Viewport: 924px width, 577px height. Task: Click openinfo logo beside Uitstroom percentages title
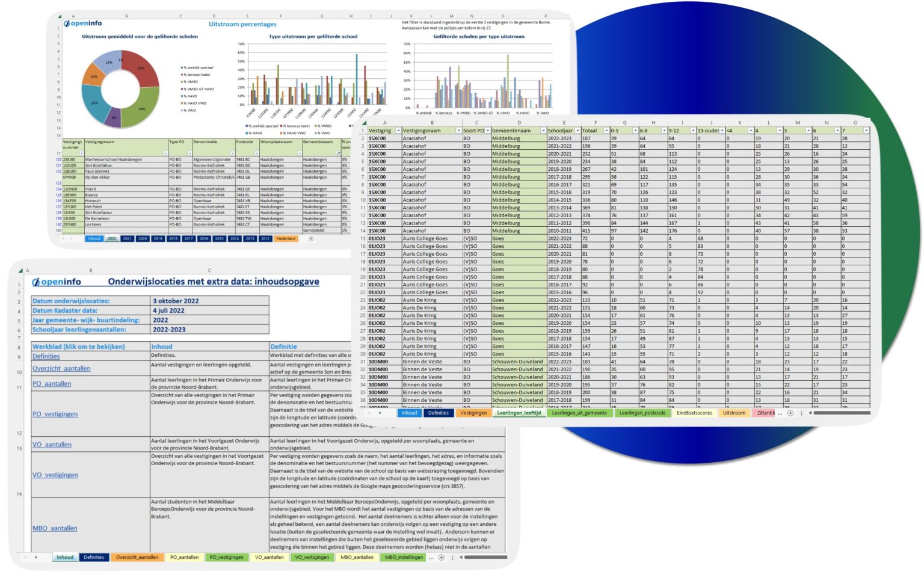pos(83,23)
